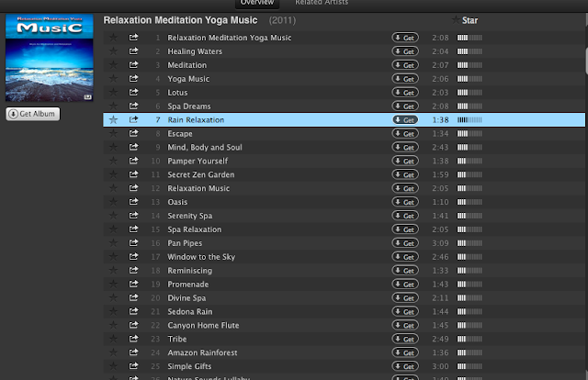The height and width of the screenshot is (380, 588).
Task: Share the Secret Zen Garden track
Action: click(x=134, y=174)
